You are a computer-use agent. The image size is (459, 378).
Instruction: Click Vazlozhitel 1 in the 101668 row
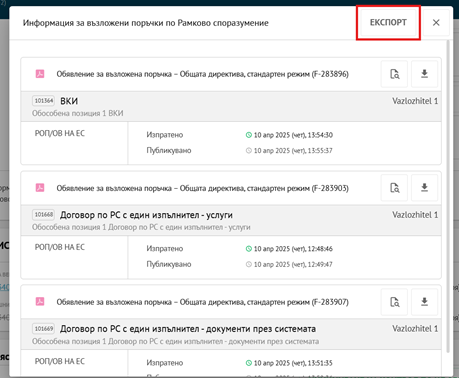415,215
